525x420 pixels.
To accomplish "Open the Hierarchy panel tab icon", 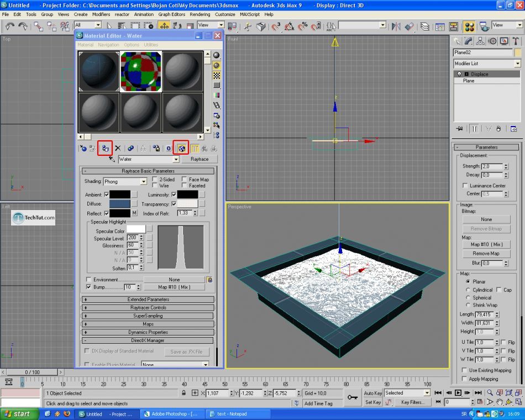I will point(480,41).
